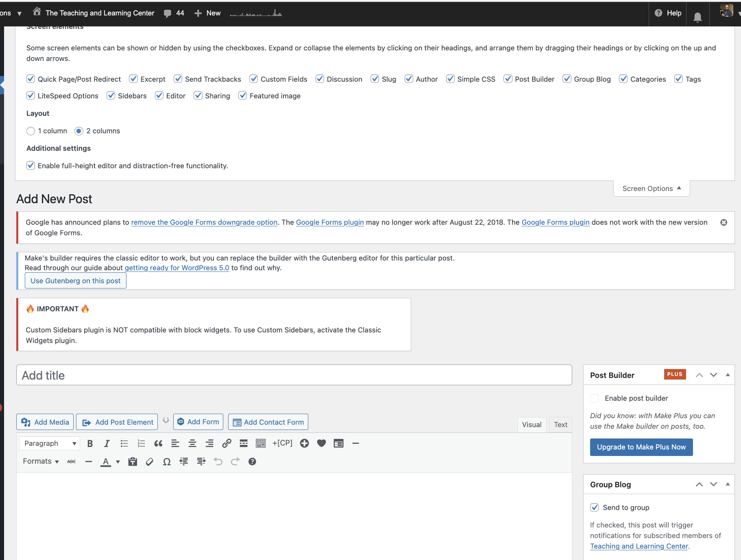Align text left in the editor

click(175, 443)
